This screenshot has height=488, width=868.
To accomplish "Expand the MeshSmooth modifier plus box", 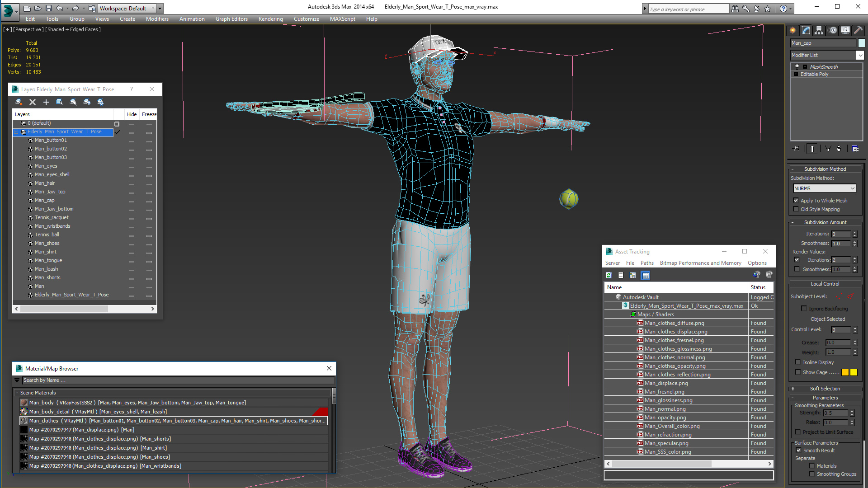I will point(805,67).
